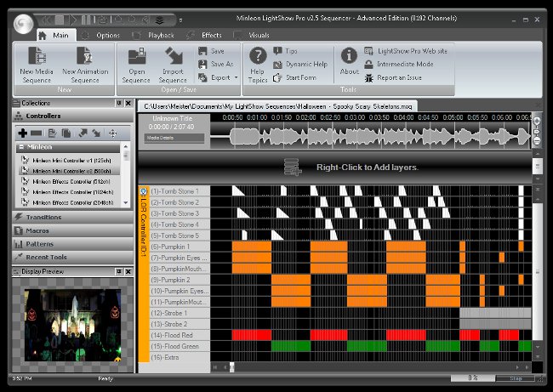
Task: Open the About dialog
Action: [x=349, y=61]
